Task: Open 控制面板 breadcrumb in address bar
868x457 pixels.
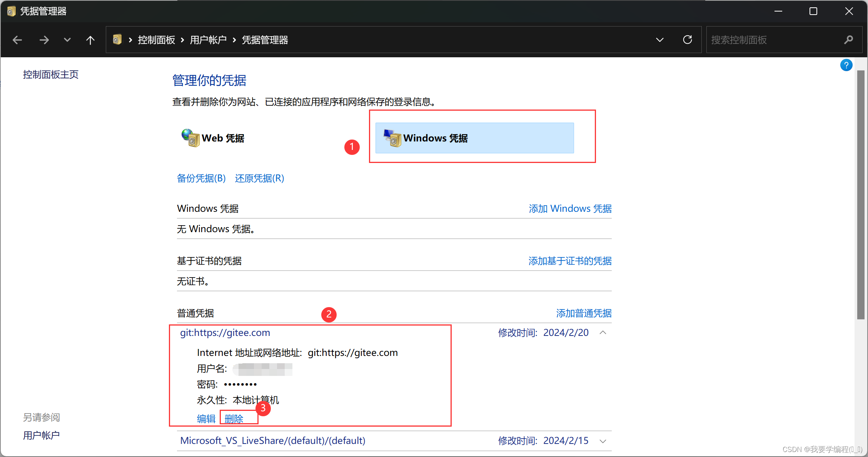Action: pos(157,40)
